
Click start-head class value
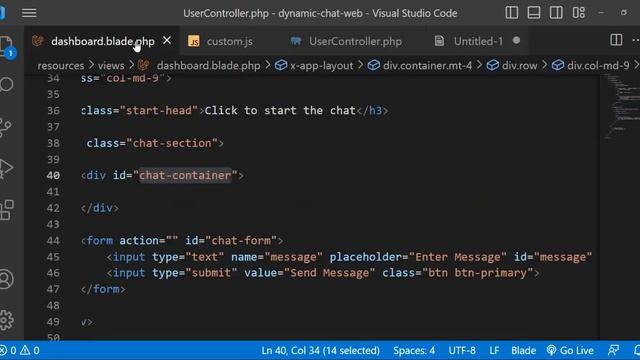pyautogui.click(x=159, y=111)
